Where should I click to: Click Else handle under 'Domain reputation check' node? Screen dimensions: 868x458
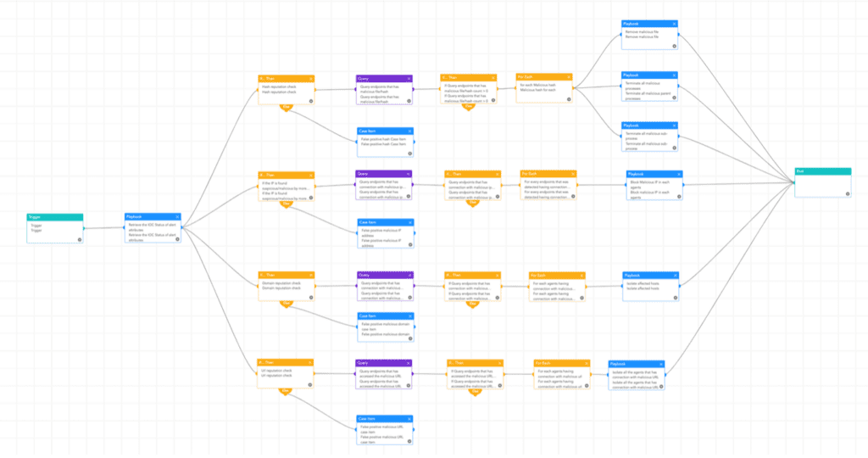(x=287, y=304)
